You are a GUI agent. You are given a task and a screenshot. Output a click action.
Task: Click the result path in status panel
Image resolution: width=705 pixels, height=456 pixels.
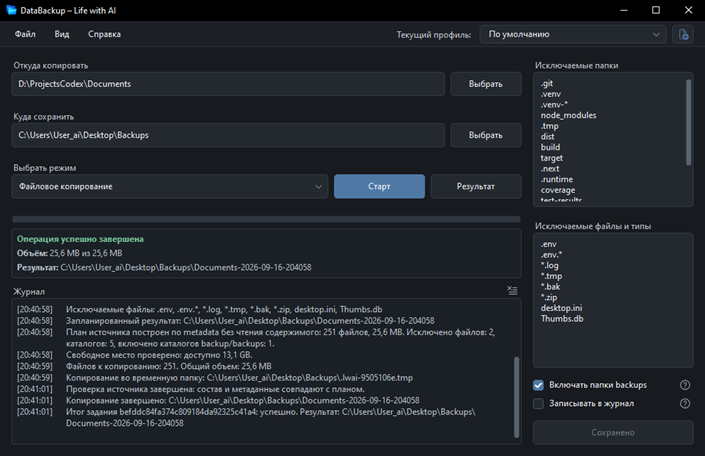(x=186, y=268)
